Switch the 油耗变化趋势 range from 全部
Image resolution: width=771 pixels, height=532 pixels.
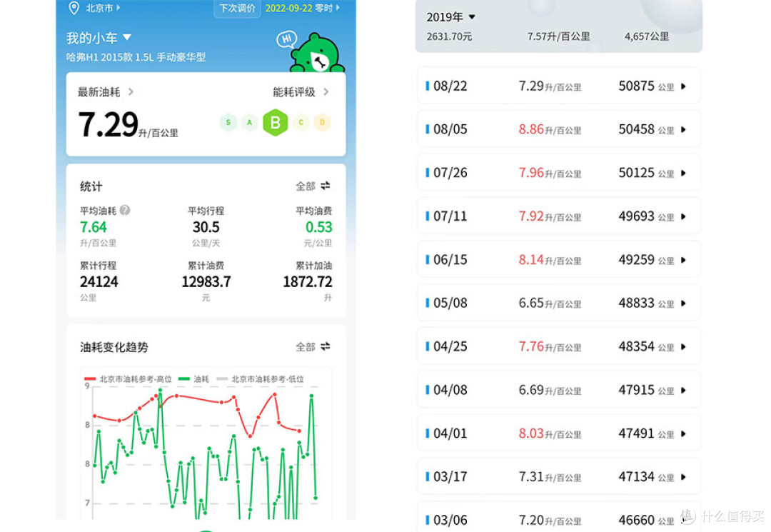click(313, 347)
